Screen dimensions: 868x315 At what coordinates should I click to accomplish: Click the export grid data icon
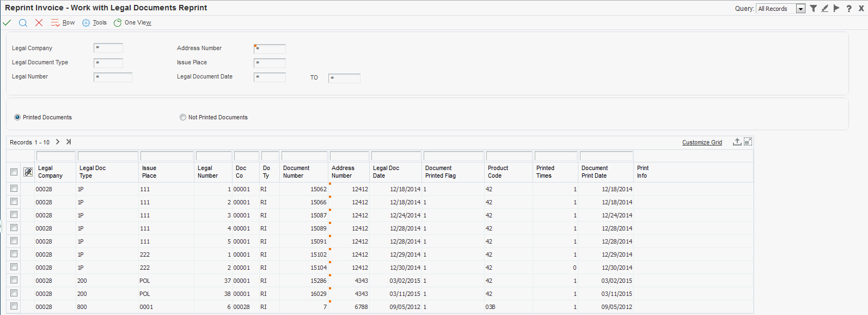click(737, 142)
